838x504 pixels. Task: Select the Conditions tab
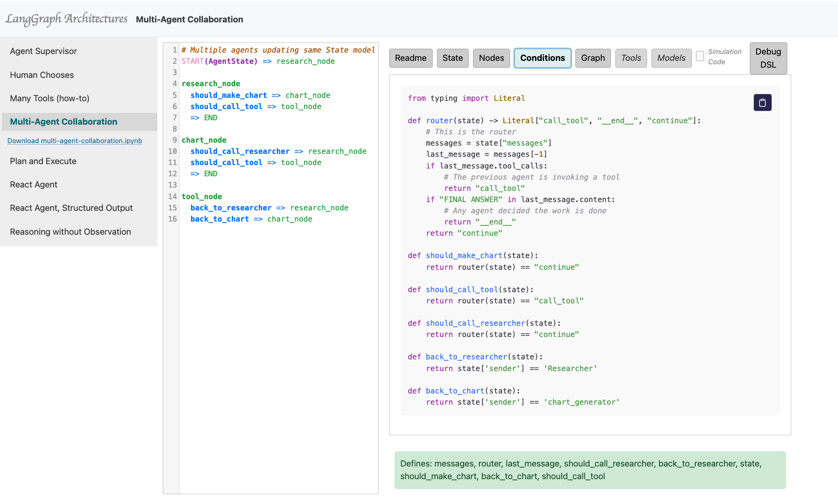click(x=542, y=58)
